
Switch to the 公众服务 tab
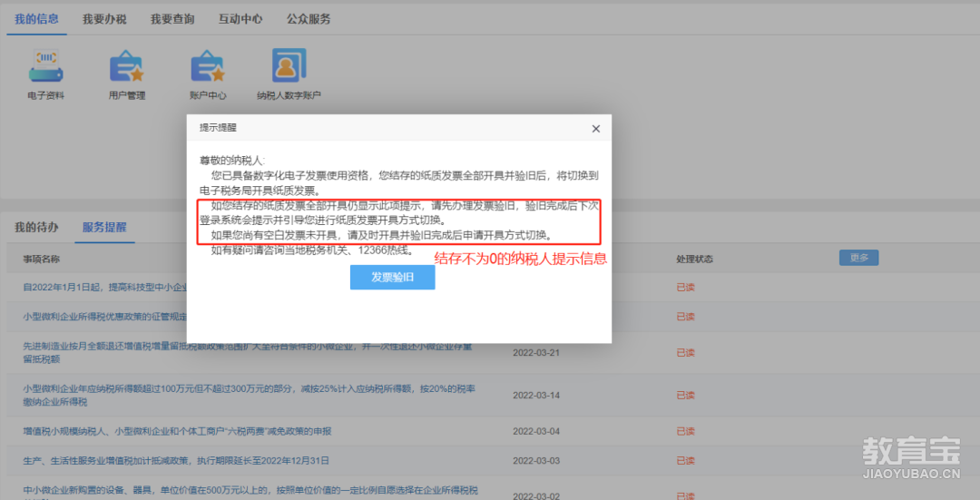tap(309, 19)
